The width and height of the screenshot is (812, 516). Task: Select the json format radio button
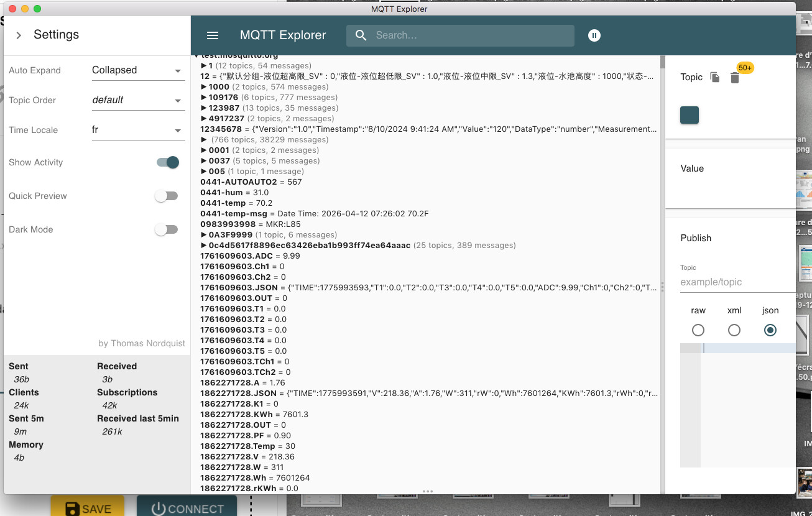coord(770,330)
